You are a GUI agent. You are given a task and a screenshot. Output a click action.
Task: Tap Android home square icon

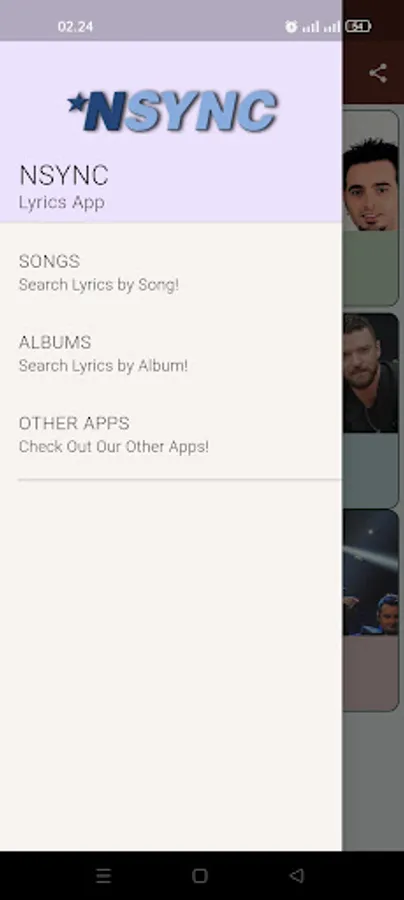pos(200,875)
